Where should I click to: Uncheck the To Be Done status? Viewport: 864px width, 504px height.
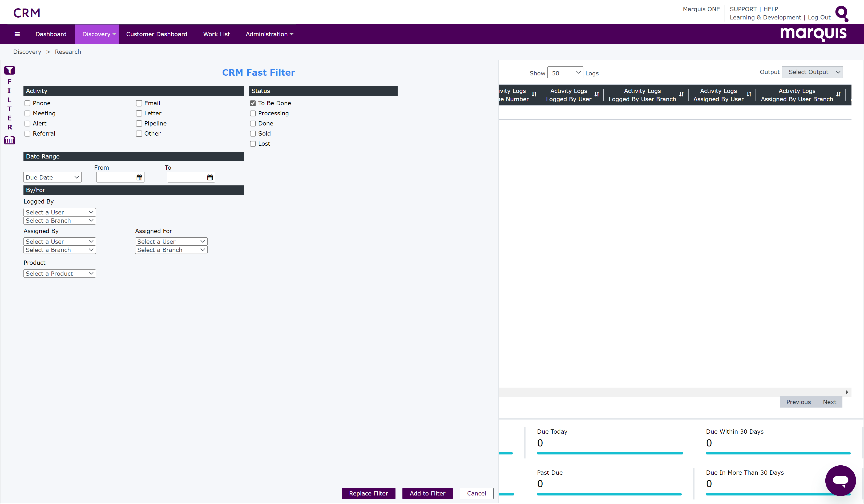click(253, 103)
